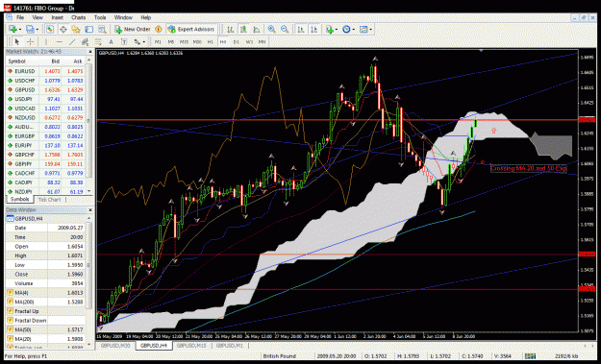601x364 pixels.
Task: Close the Market Watch panel
Action: [x=90, y=52]
